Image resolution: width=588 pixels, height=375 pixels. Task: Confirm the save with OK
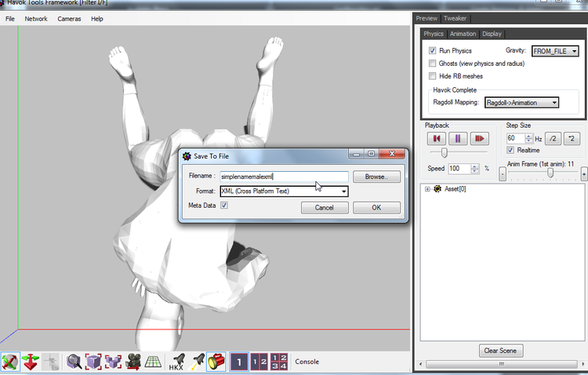(x=376, y=208)
